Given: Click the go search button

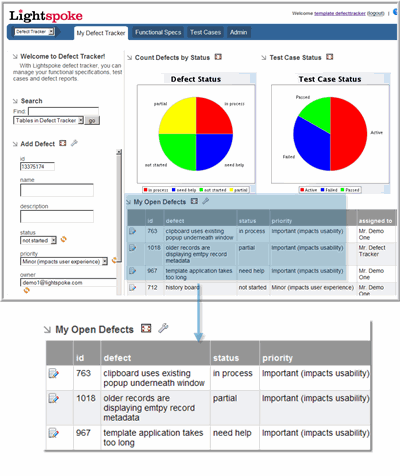Looking at the screenshot, I should coord(92,120).
